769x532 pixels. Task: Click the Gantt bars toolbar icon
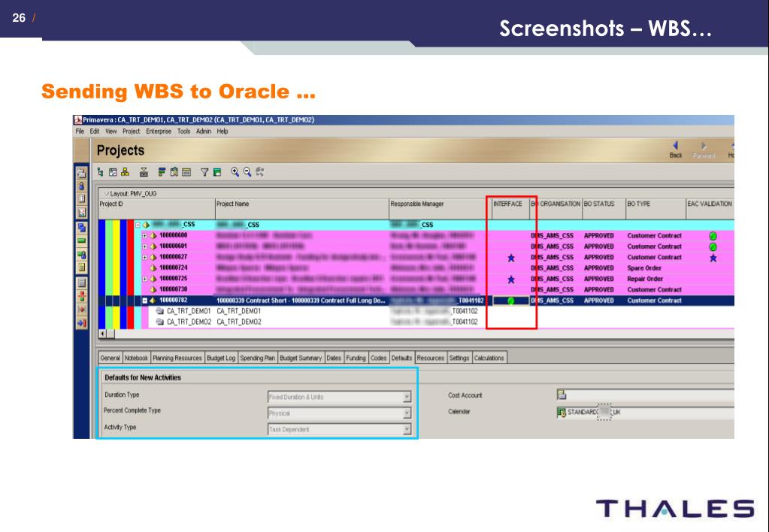click(162, 172)
